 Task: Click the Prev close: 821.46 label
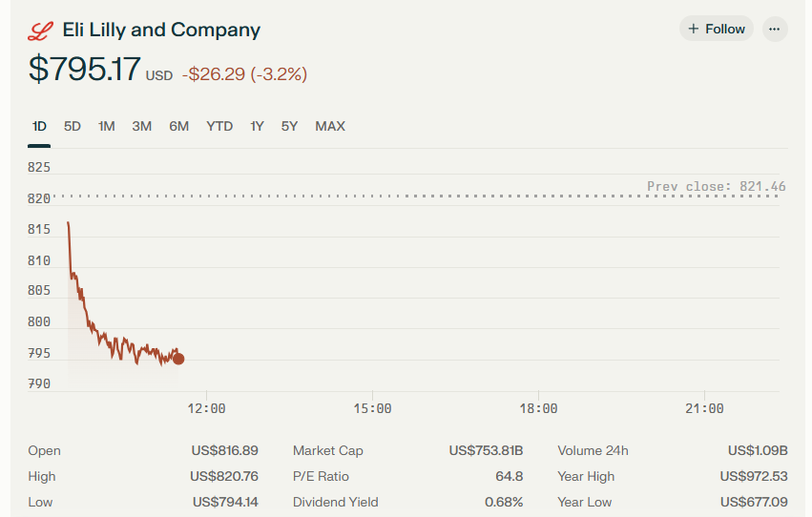(x=716, y=186)
